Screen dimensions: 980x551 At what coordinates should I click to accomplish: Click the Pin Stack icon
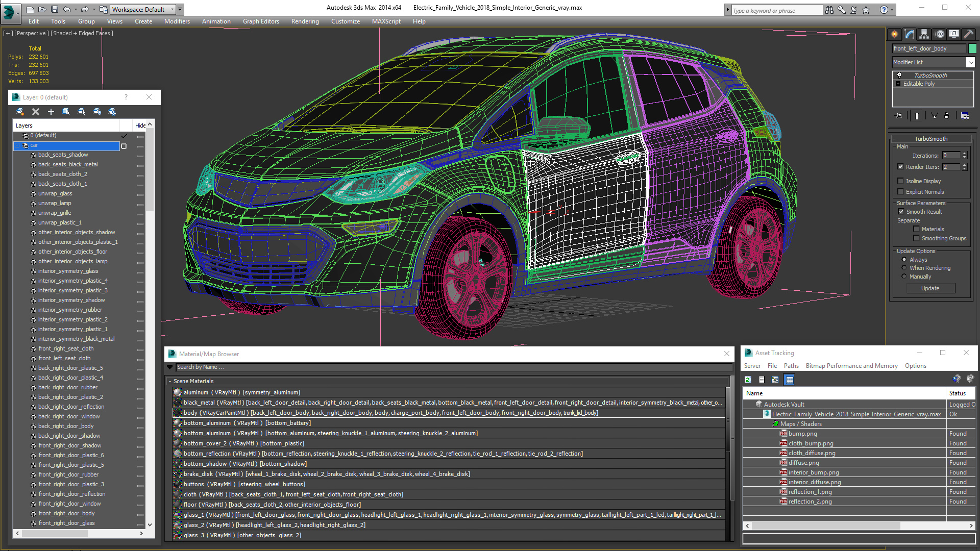coord(899,116)
